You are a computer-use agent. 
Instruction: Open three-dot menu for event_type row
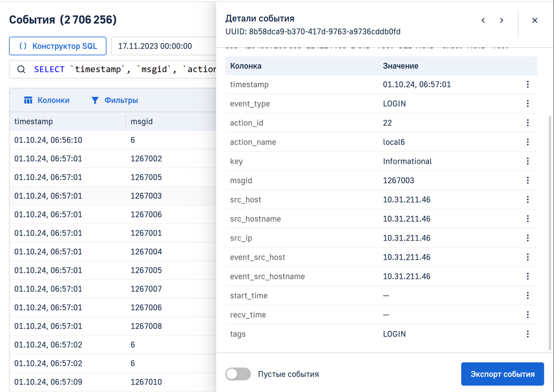(527, 104)
